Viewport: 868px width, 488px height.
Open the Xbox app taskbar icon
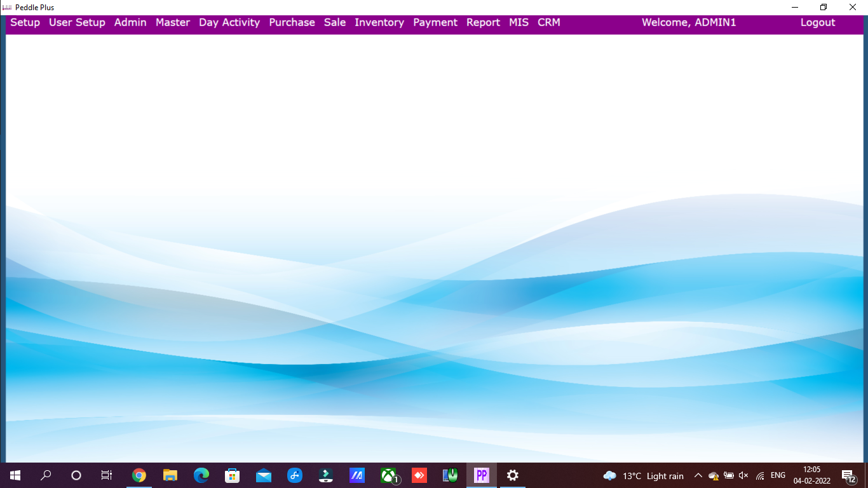pos(388,475)
